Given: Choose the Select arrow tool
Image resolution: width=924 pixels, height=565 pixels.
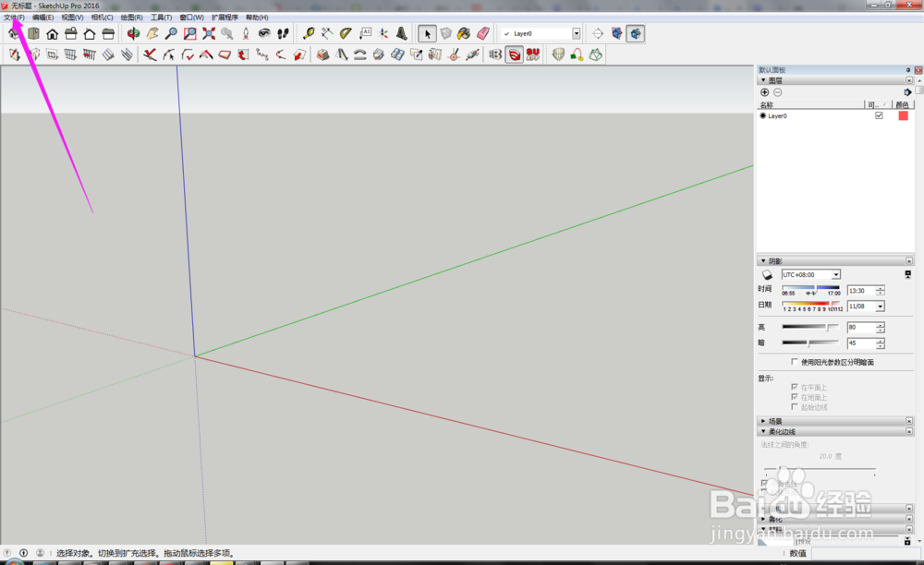Looking at the screenshot, I should point(427,33).
